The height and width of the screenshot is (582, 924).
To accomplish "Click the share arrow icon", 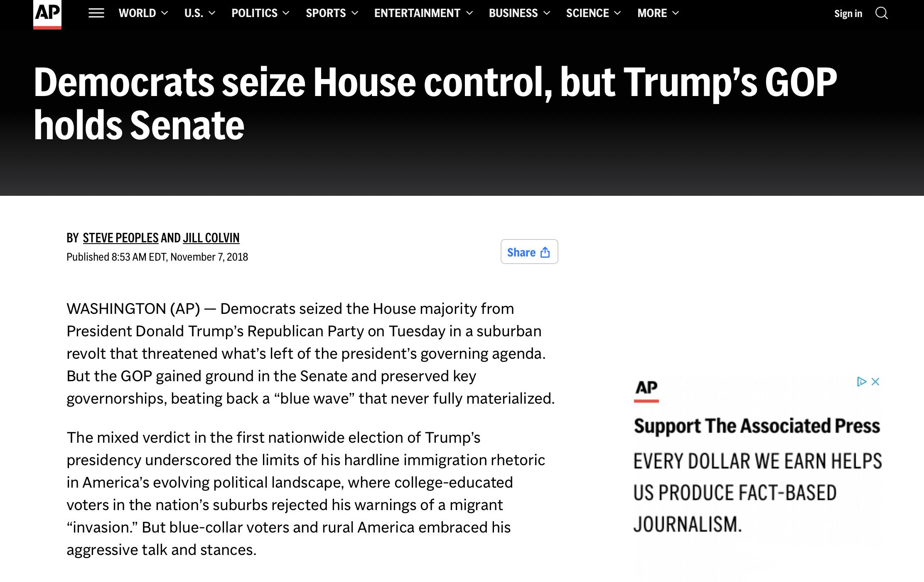I will 545,252.
